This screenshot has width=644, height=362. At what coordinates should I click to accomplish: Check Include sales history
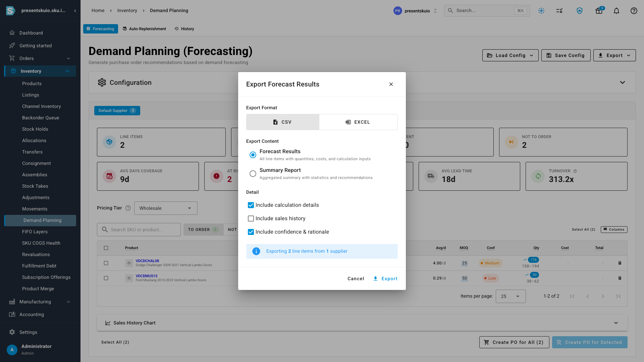(x=251, y=219)
